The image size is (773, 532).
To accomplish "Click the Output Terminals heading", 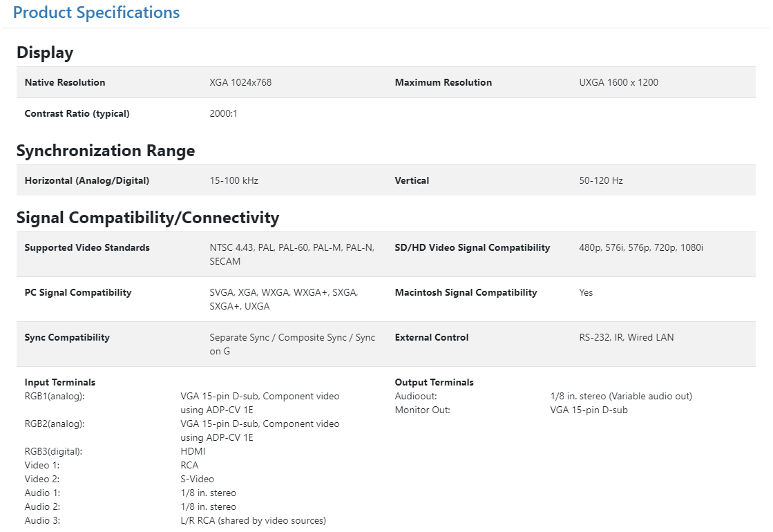I will (434, 382).
